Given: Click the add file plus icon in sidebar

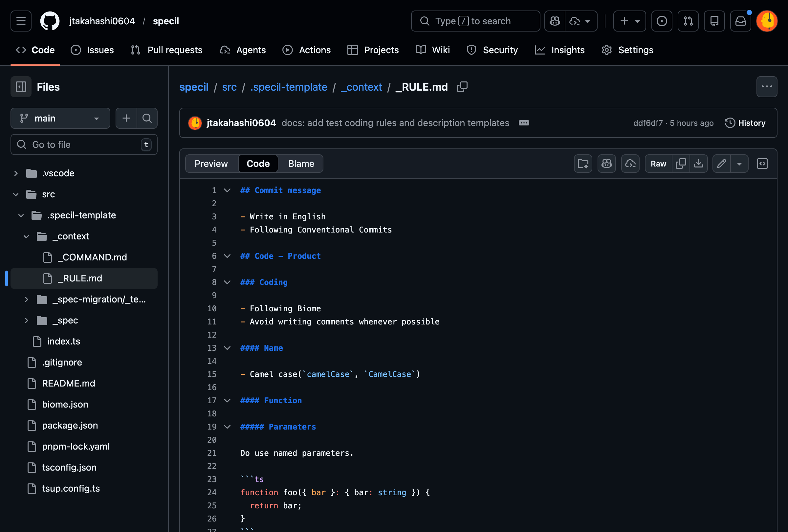Looking at the screenshot, I should pos(126,118).
